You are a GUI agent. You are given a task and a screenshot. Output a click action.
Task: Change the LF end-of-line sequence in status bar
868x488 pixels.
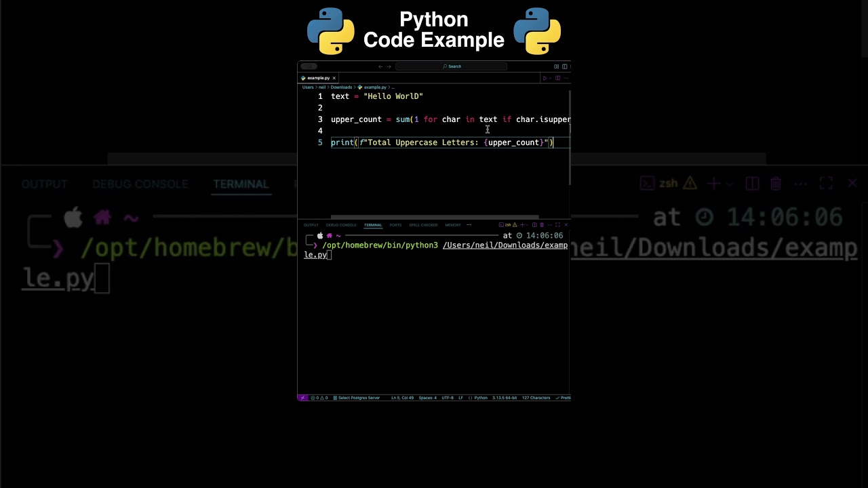461,398
